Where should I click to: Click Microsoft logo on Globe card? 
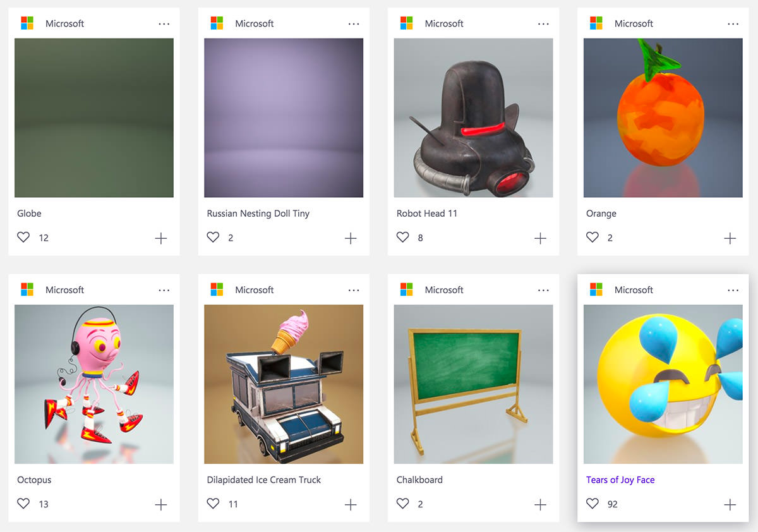point(27,23)
